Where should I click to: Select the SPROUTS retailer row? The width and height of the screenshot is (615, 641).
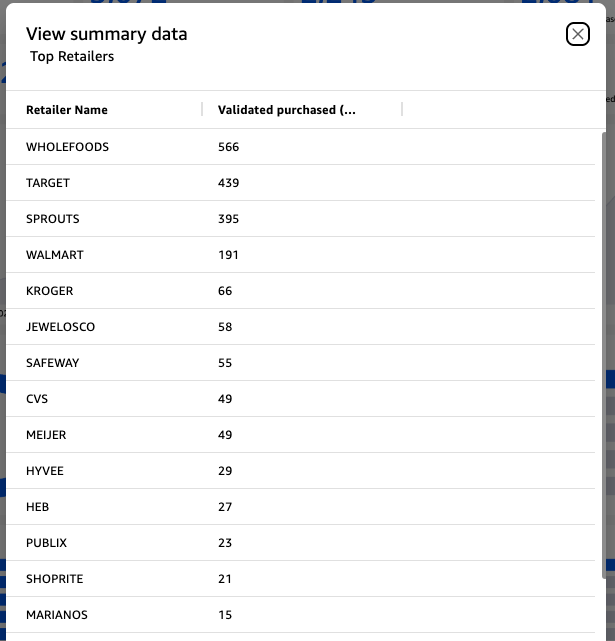tap(300, 219)
